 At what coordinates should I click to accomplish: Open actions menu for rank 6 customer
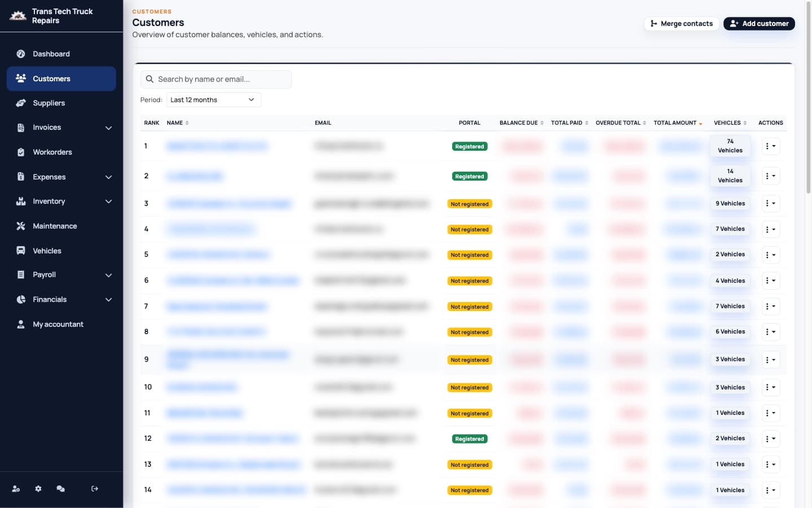[770, 281]
